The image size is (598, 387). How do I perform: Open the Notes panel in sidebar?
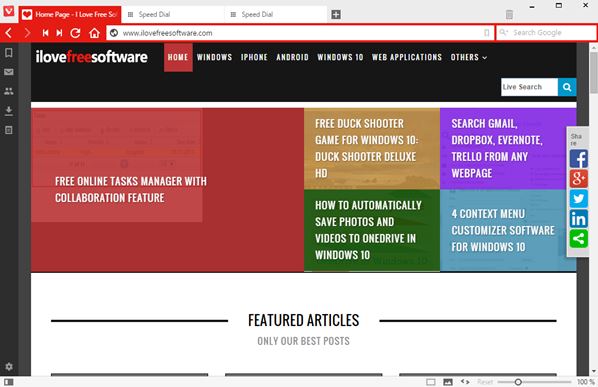pos(9,130)
